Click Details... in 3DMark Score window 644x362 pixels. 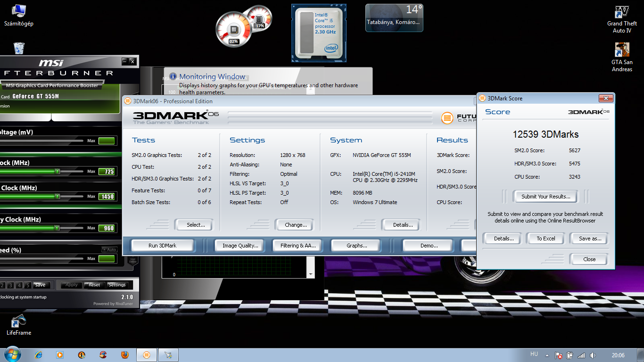[x=504, y=239]
